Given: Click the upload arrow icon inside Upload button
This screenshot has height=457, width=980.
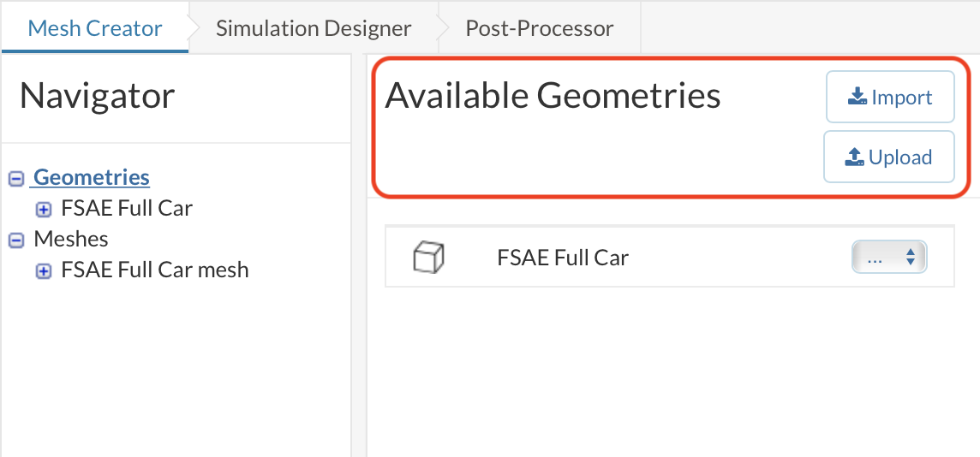Looking at the screenshot, I should pyautogui.click(x=855, y=157).
